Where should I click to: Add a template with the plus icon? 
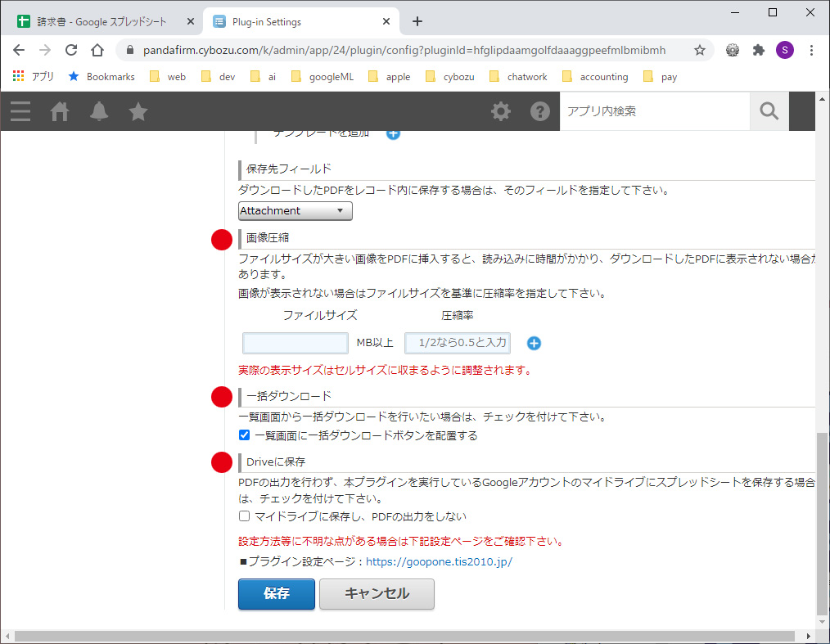(x=393, y=133)
